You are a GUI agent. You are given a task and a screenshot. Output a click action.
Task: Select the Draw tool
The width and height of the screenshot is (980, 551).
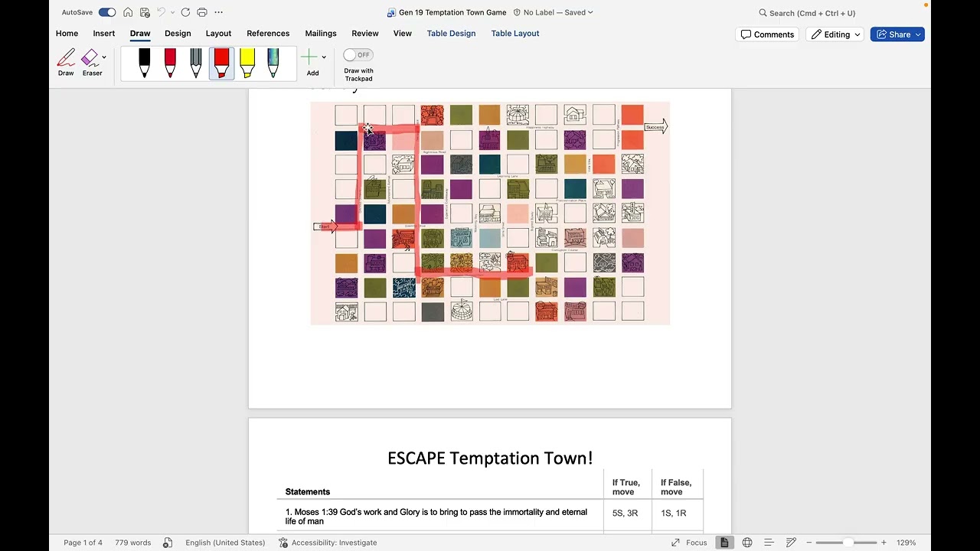[x=66, y=63]
